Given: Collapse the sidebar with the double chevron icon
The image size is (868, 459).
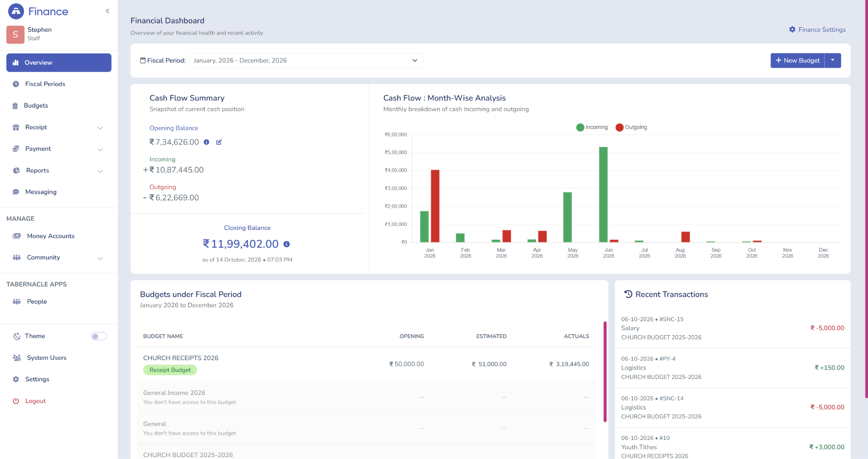Looking at the screenshot, I should coord(108,11).
